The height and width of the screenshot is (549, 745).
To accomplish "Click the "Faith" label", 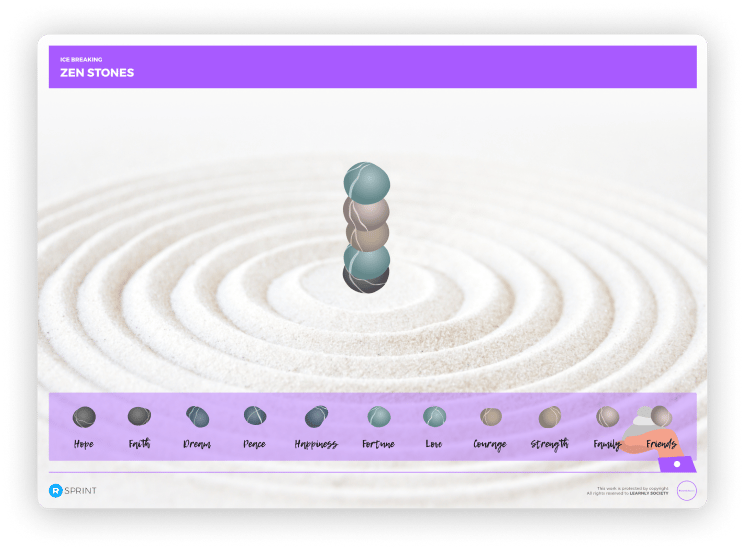I will [139, 443].
